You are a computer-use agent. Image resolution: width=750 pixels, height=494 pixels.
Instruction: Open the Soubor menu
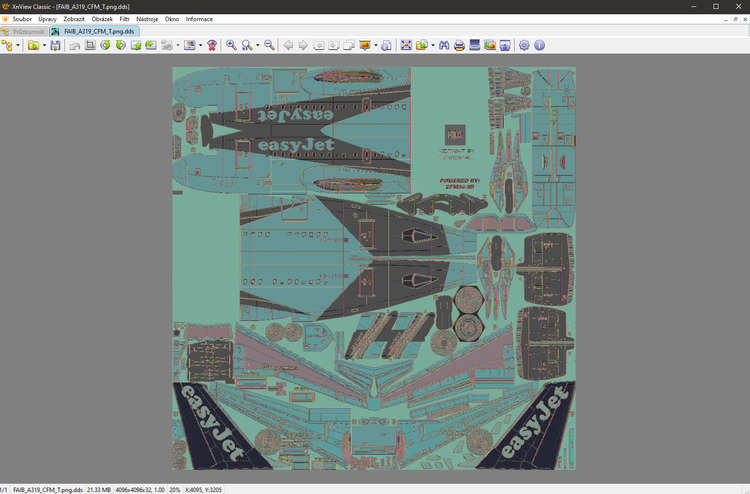pyautogui.click(x=22, y=19)
